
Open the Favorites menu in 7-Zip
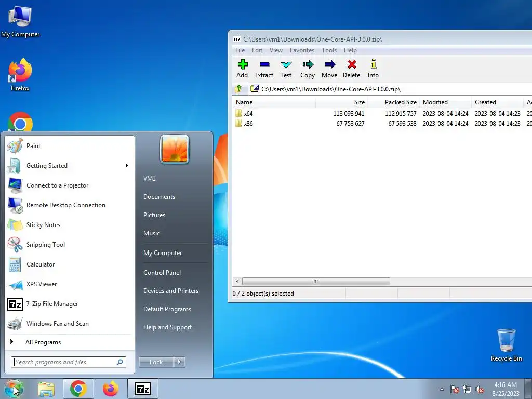click(x=302, y=50)
